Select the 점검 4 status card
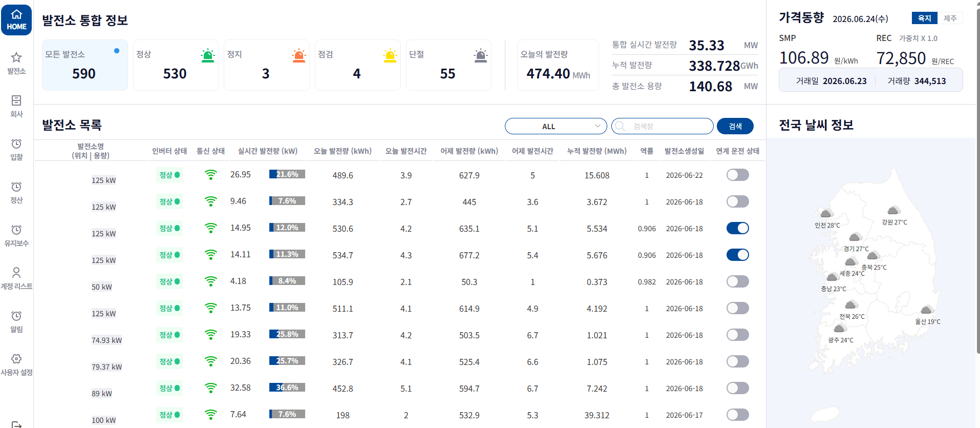 pos(357,65)
